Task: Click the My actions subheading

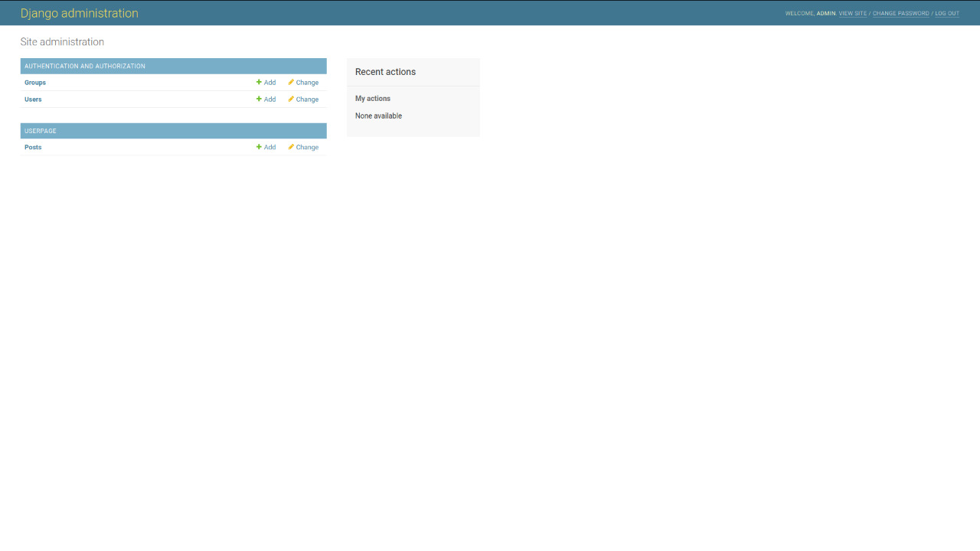Action: pos(373,99)
